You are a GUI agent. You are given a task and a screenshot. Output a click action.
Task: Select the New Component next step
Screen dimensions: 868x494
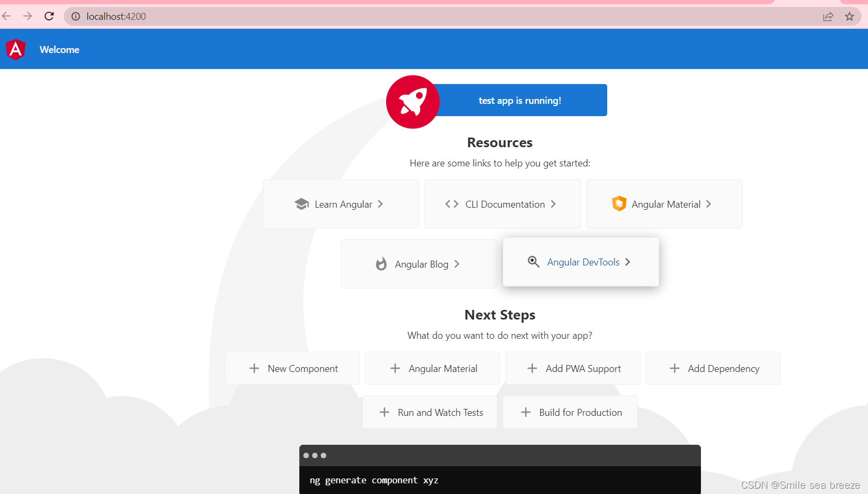click(292, 368)
